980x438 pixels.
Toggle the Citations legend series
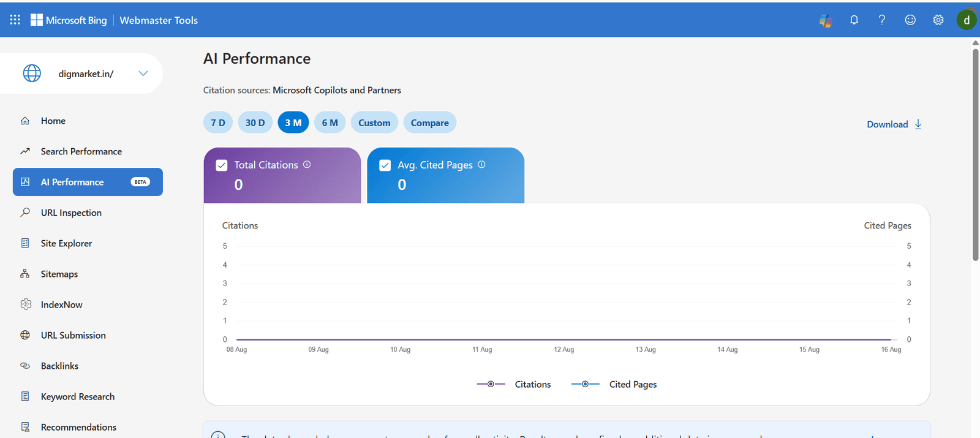tap(514, 384)
